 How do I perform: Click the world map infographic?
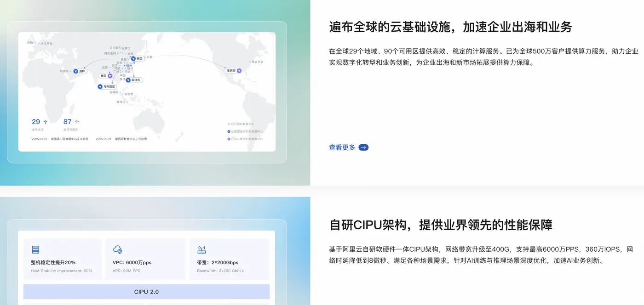coord(147,91)
